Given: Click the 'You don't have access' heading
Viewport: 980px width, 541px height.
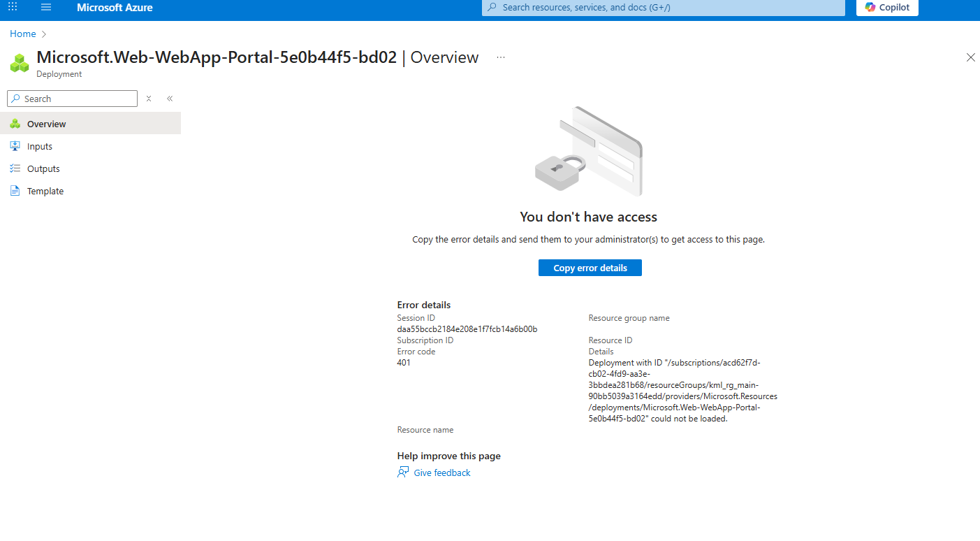Looking at the screenshot, I should click(x=589, y=217).
